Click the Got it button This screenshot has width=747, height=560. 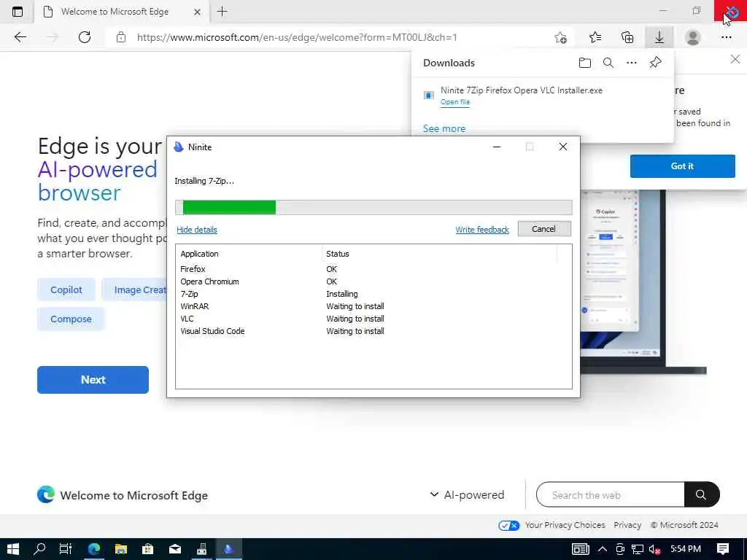[x=682, y=166]
